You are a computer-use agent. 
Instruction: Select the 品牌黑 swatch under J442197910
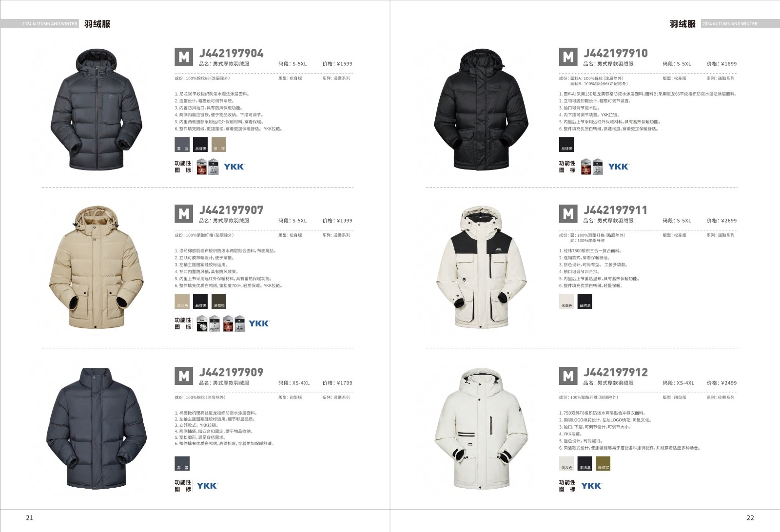coord(566,145)
